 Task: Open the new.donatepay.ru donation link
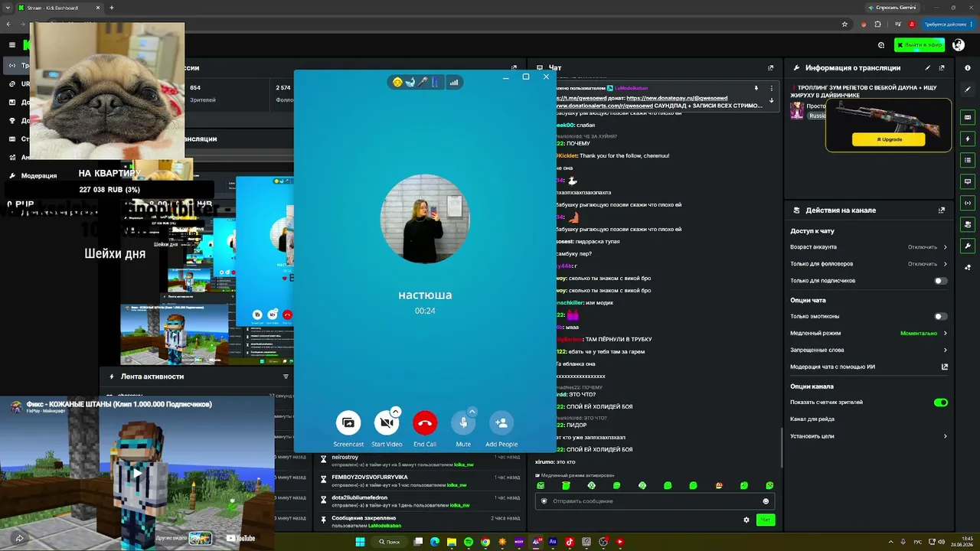(x=677, y=98)
